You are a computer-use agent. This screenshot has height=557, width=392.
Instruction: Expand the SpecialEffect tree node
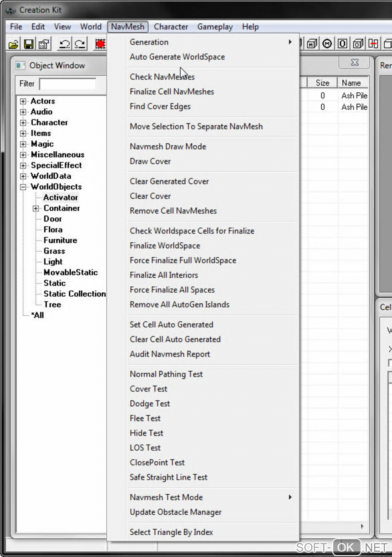(23, 165)
